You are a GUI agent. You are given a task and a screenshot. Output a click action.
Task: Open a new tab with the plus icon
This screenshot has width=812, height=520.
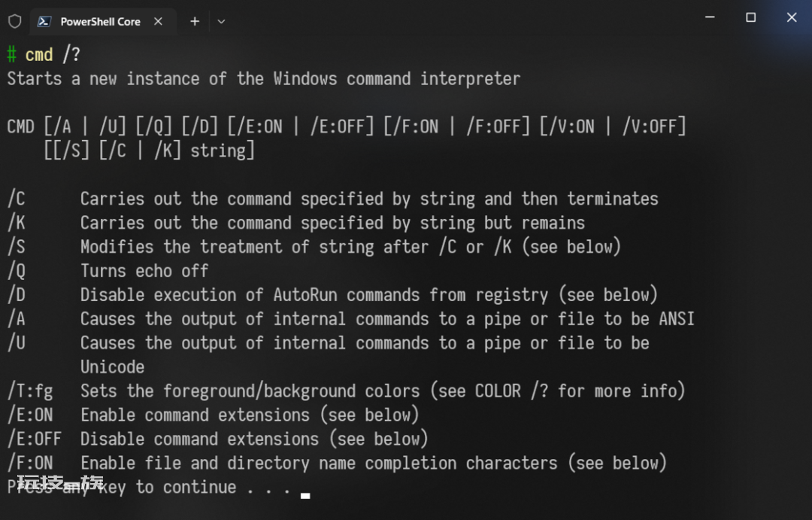click(195, 21)
